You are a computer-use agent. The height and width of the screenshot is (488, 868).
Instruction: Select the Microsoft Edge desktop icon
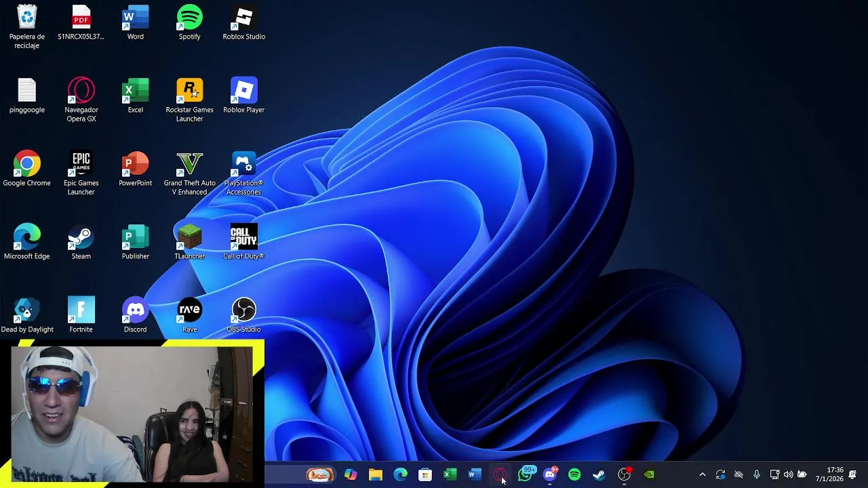tap(27, 242)
